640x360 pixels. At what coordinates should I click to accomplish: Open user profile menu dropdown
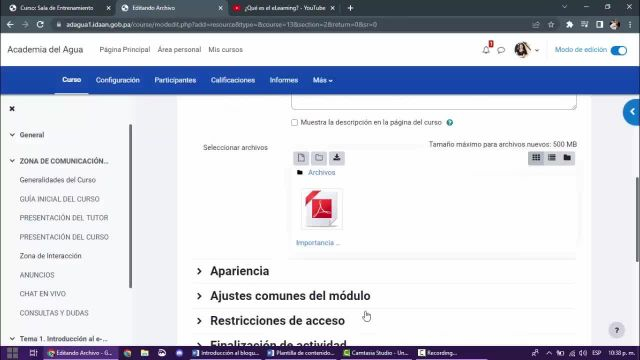click(527, 50)
